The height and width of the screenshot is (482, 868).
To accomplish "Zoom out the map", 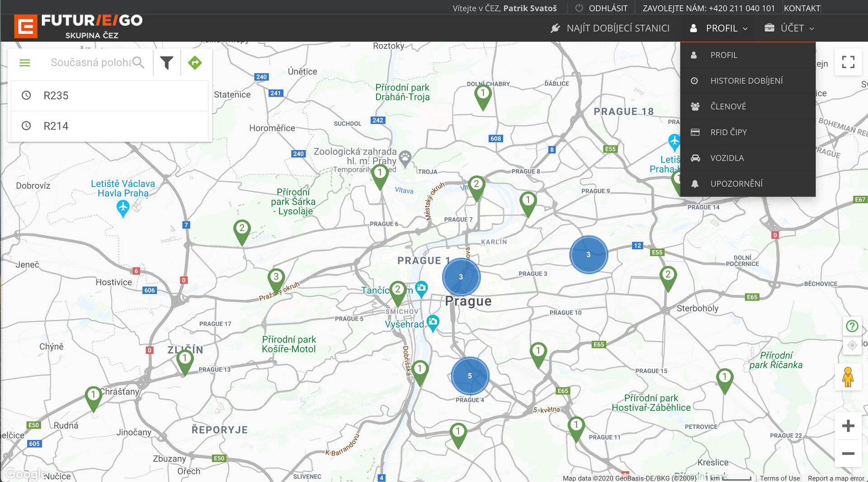I will 848,454.
